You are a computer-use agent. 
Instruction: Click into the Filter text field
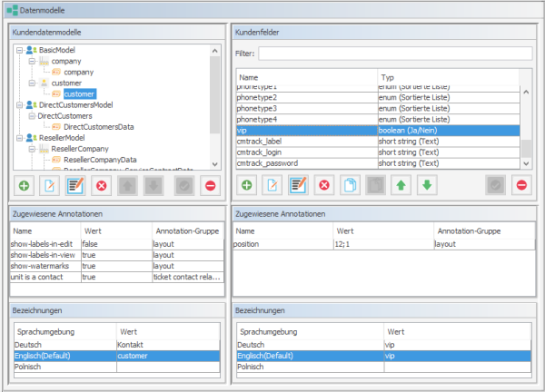(395, 54)
